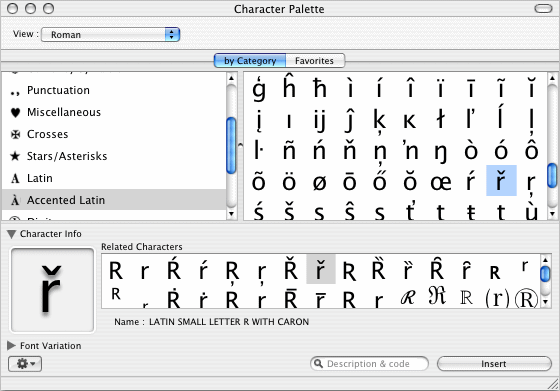
Task: Click the Miscellaneous heart icon
Action: 15,112
